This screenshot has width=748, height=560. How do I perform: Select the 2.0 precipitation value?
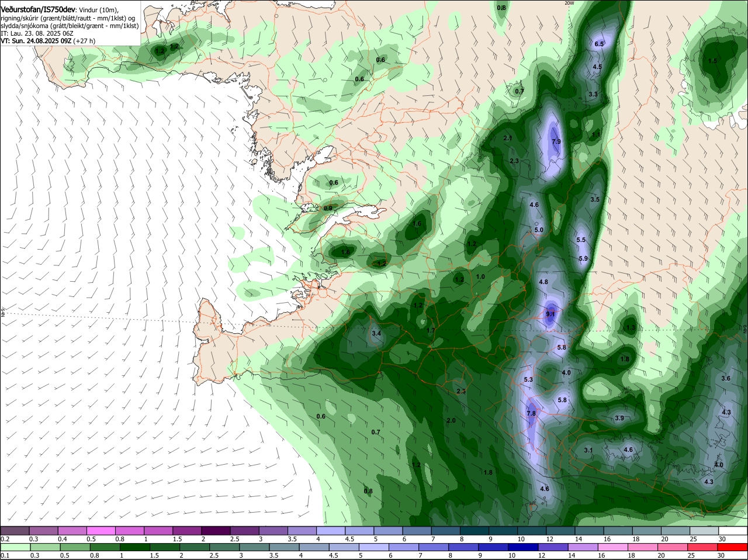[x=451, y=420]
